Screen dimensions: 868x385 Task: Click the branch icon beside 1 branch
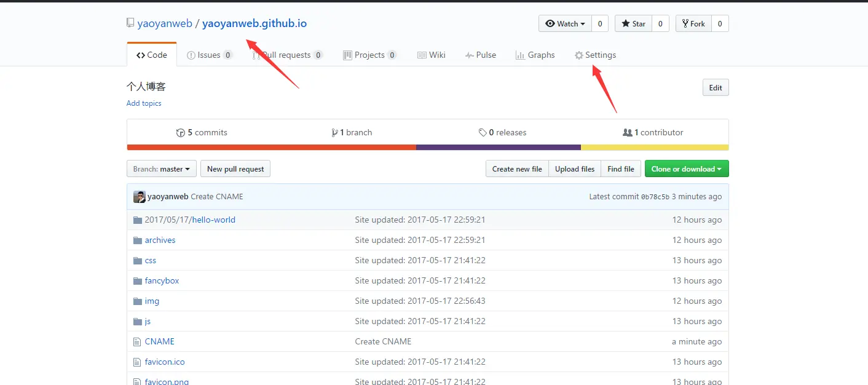click(x=334, y=132)
